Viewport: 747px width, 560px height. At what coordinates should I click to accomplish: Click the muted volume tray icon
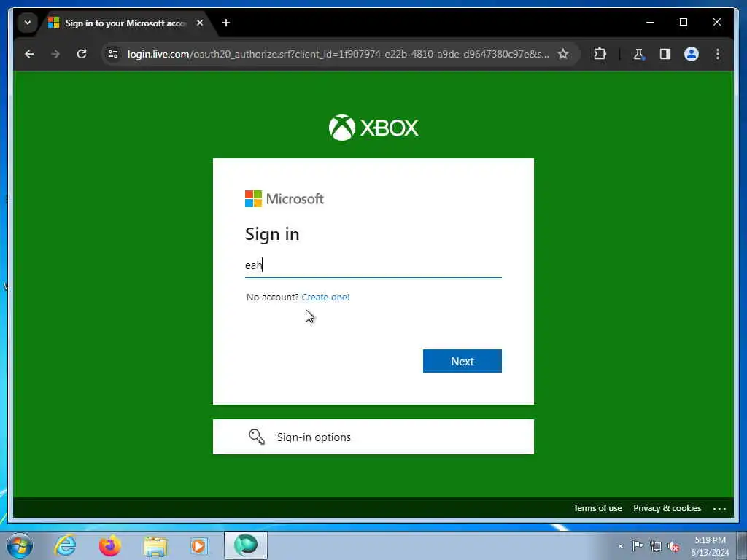[673, 546]
